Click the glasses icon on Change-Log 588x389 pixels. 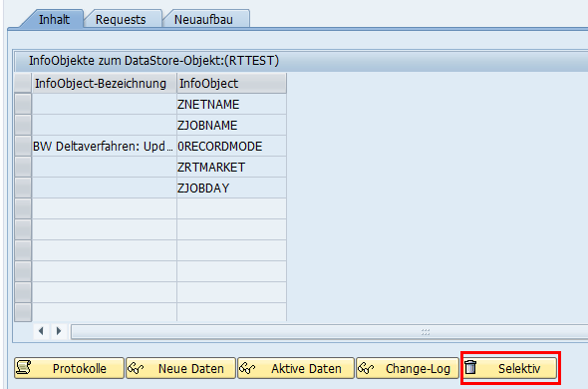(x=366, y=368)
